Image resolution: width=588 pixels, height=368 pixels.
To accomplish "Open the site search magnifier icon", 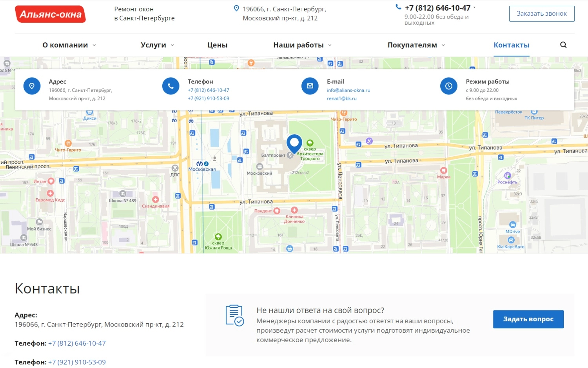I will point(563,45).
